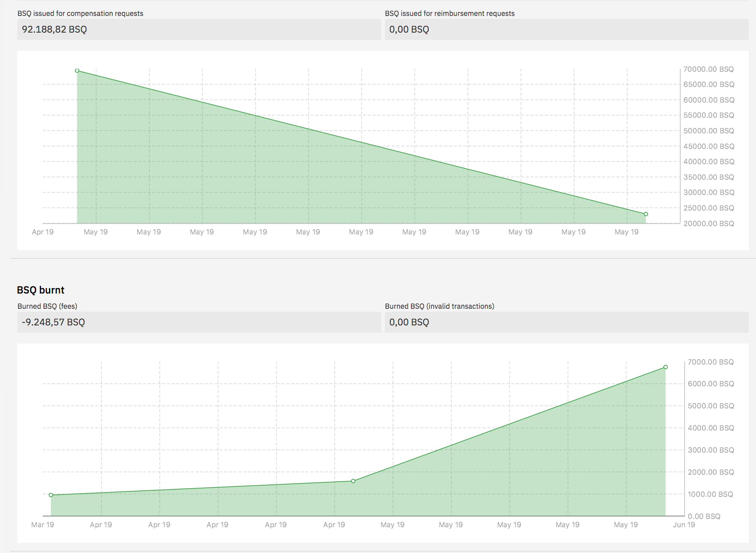
Task: Click the 45000.00 BSQ axis label
Action: point(709,146)
